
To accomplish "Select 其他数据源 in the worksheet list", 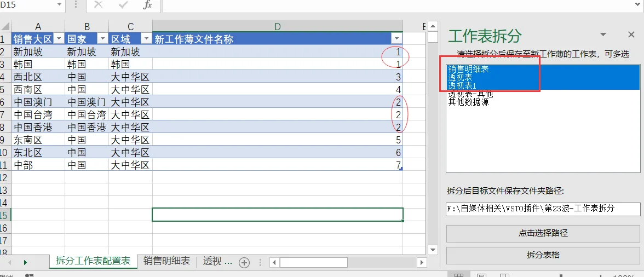I will tap(543, 102).
